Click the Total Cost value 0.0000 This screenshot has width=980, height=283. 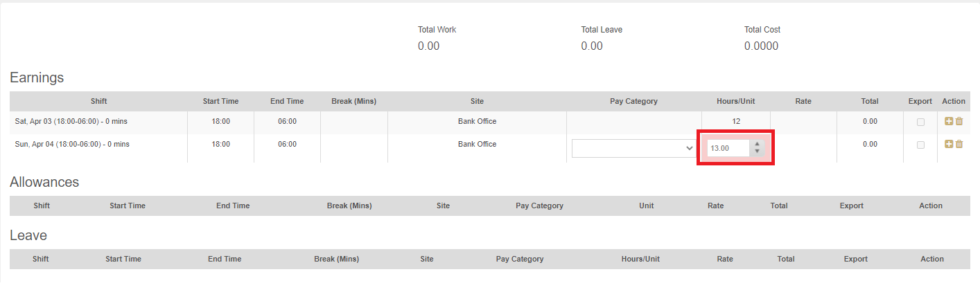pyautogui.click(x=761, y=46)
